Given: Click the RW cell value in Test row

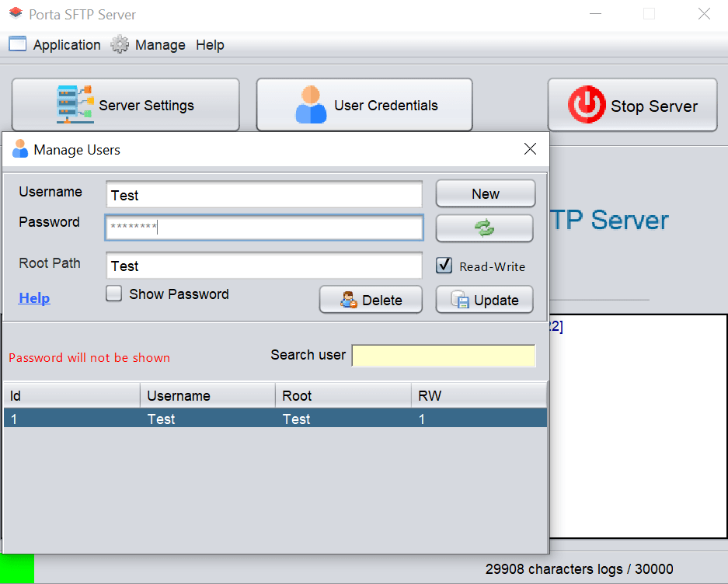Looking at the screenshot, I should pyautogui.click(x=479, y=419).
